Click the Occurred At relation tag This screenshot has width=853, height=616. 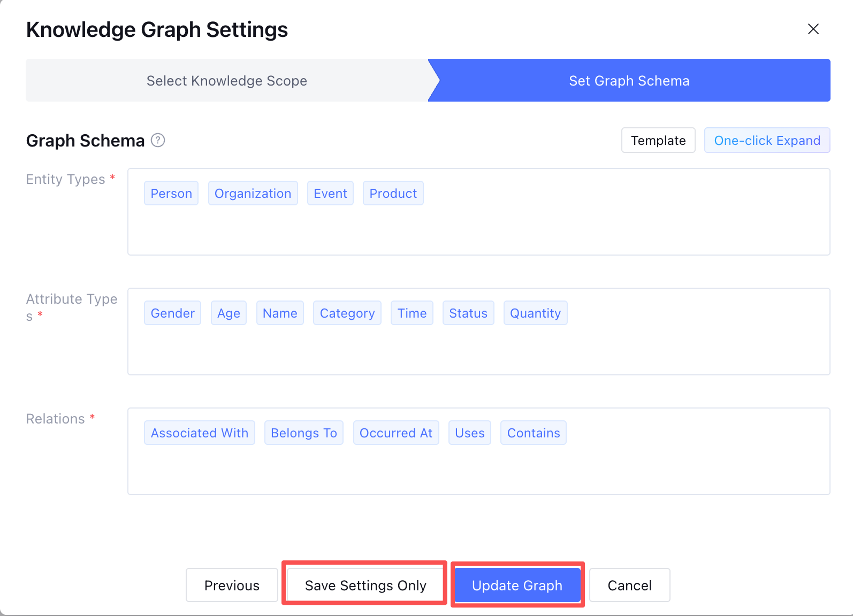pos(395,433)
